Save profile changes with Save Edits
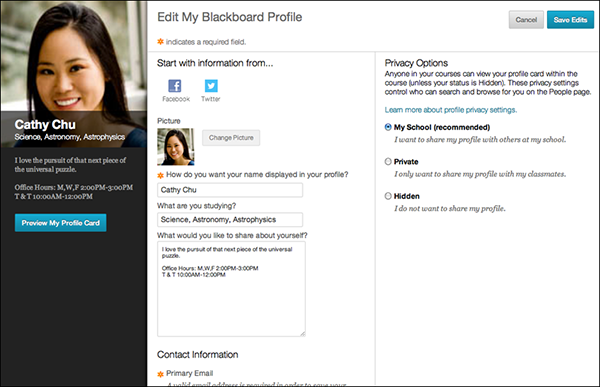 [570, 20]
